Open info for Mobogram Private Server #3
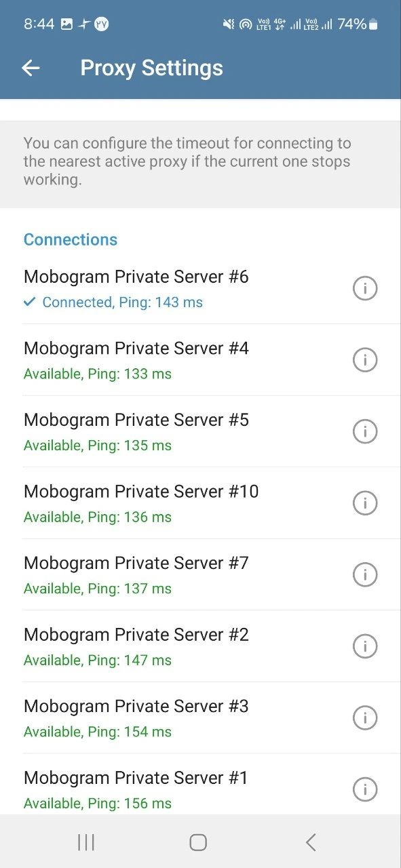The width and height of the screenshot is (401, 868). (x=365, y=717)
